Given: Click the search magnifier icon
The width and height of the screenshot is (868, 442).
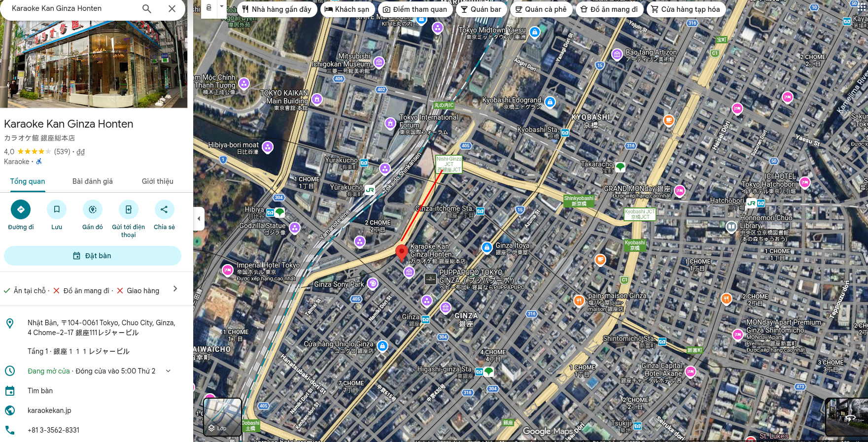Looking at the screenshot, I should [x=146, y=8].
